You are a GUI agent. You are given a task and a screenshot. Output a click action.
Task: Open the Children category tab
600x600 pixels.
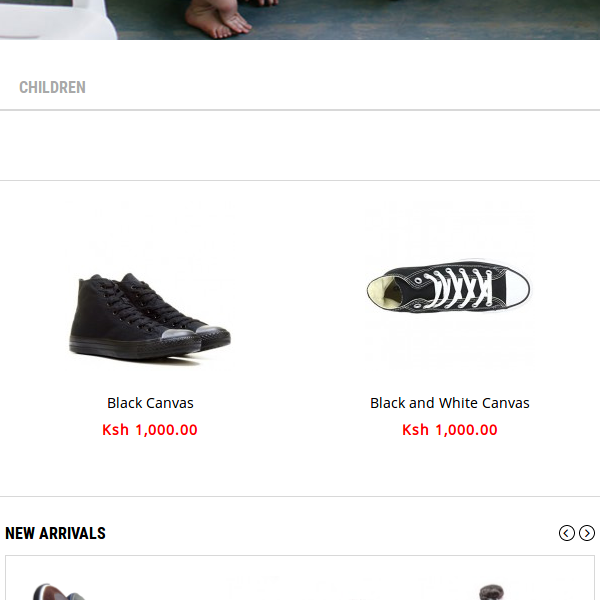[x=52, y=87]
